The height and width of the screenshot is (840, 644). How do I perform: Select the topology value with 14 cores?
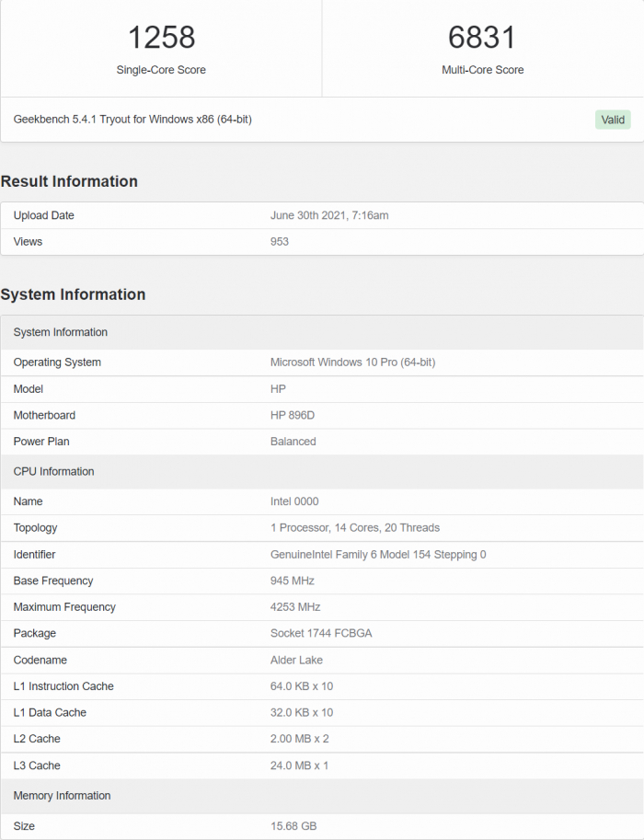tap(355, 528)
